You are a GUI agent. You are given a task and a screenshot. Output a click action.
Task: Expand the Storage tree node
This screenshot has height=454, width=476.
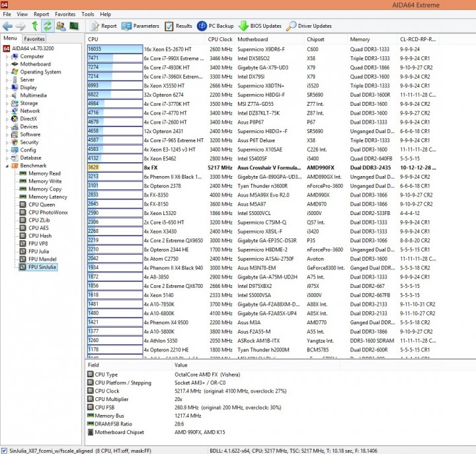7,104
